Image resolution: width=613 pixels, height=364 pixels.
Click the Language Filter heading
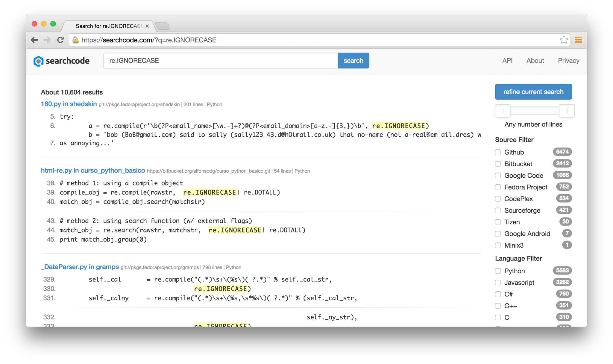[x=518, y=258]
